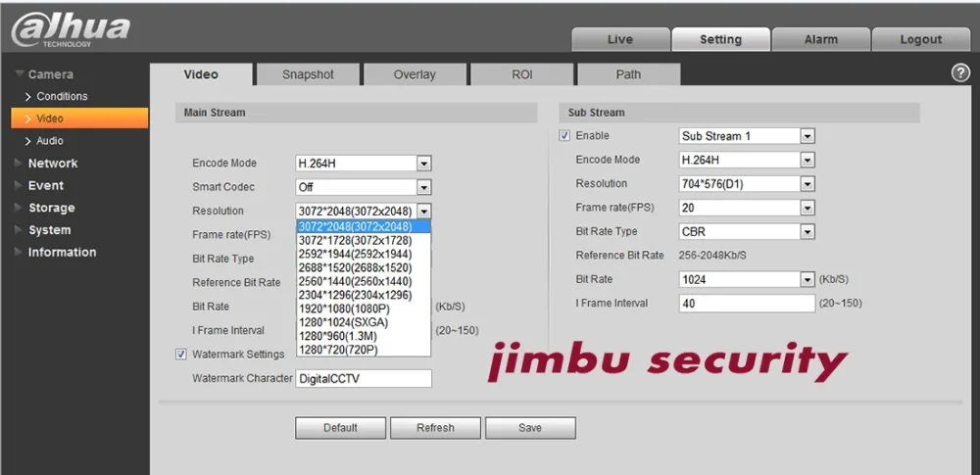Select Video item in sidebar
Screen dimensions: 980x475
coord(79,119)
